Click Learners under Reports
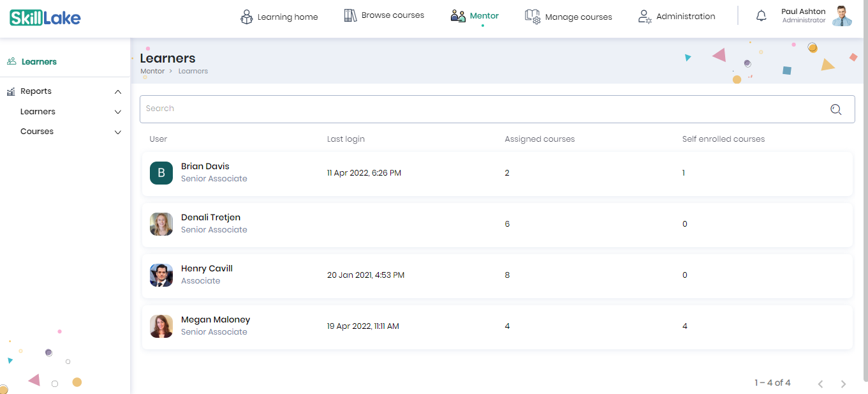The width and height of the screenshot is (868, 394). [x=38, y=112]
